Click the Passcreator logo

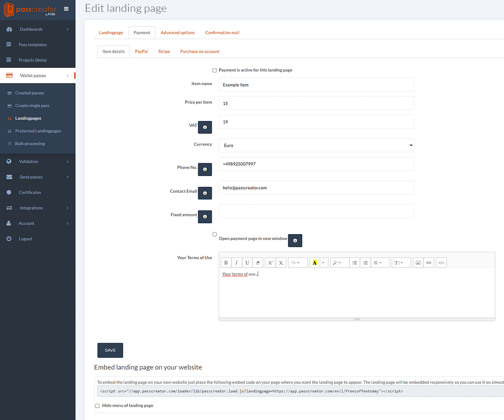tap(30, 9)
